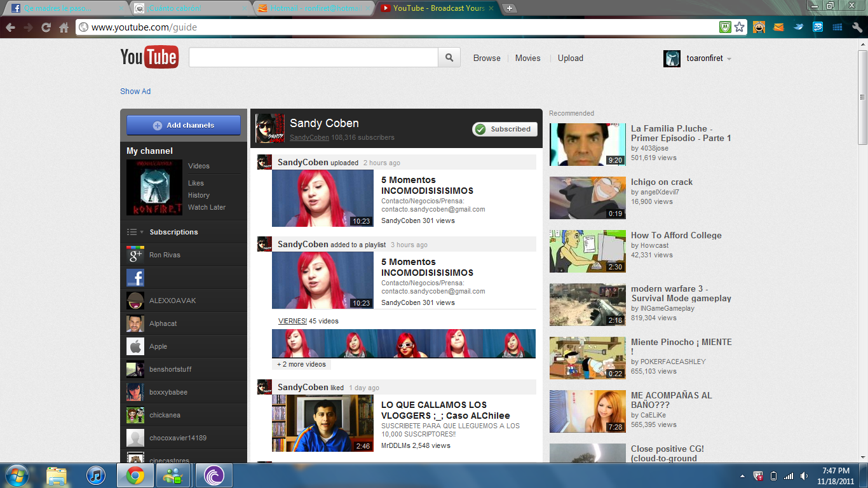The image size is (868, 488).
Task: Click the Facebook icon in the subscriptions sidebar
Action: coord(135,278)
